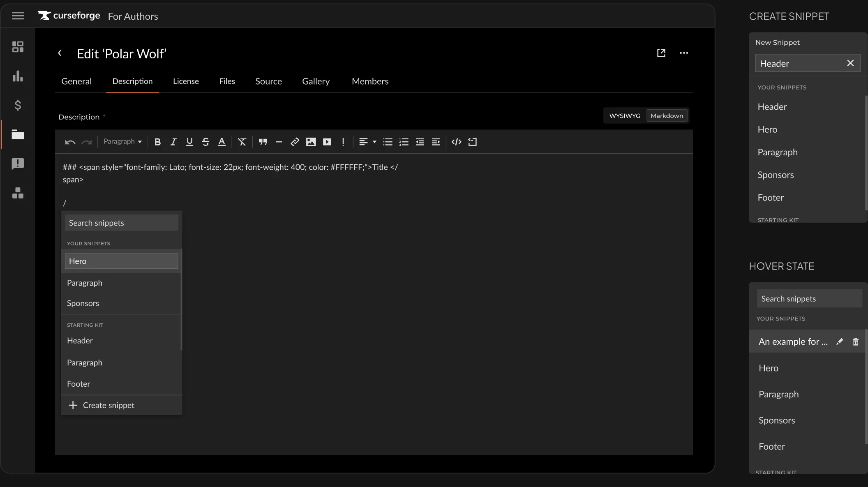This screenshot has height=487, width=868.
Task: Open the License tab
Action: [186, 81]
